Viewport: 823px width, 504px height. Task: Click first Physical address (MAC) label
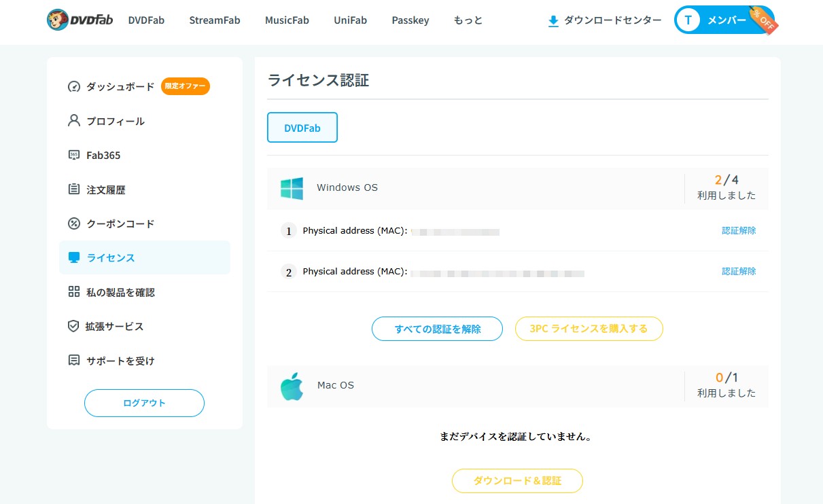[x=355, y=231]
